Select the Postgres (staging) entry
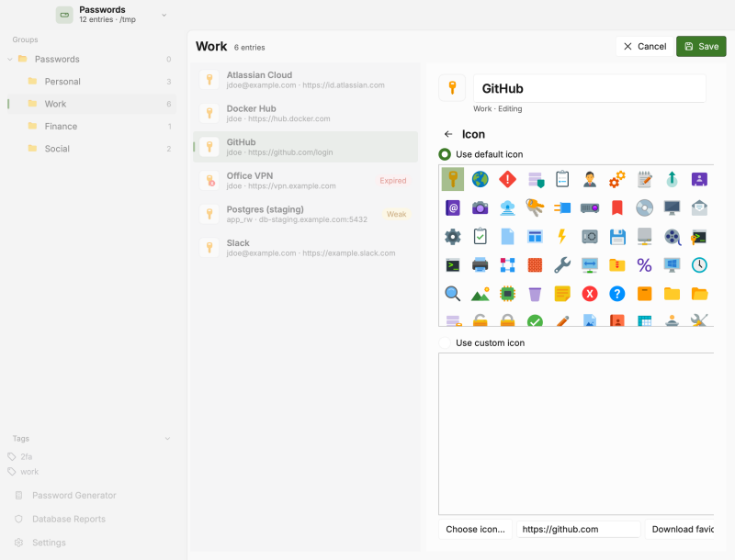This screenshot has width=735, height=560. click(306, 214)
